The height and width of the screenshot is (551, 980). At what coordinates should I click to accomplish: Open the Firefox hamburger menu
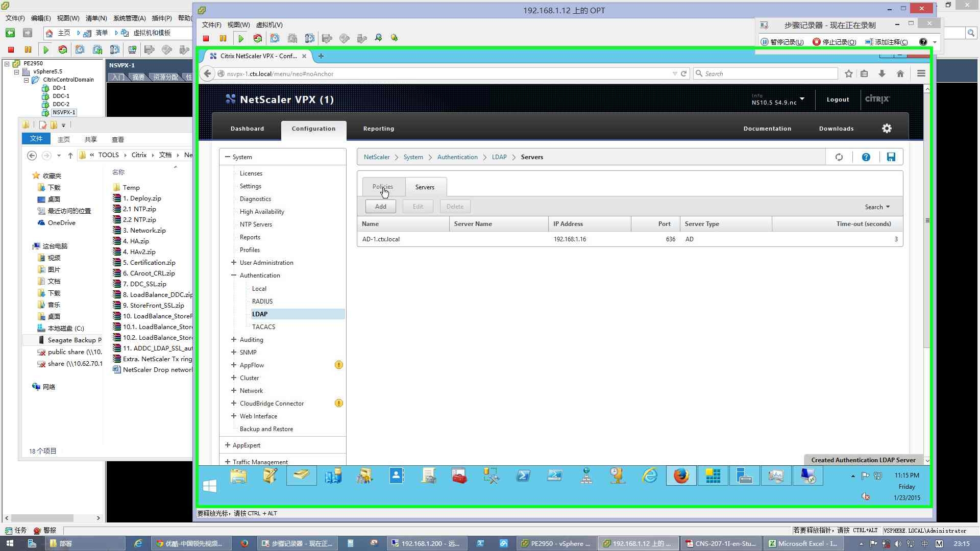coord(921,73)
